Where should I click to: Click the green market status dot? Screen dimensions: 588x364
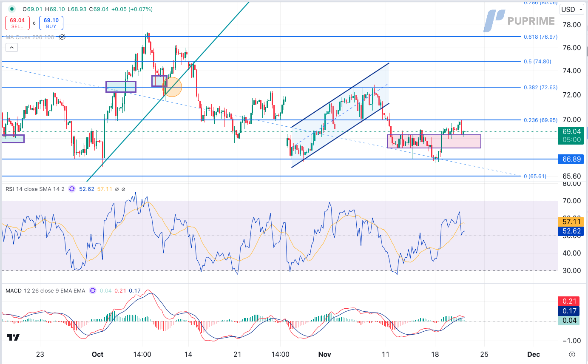12,9
